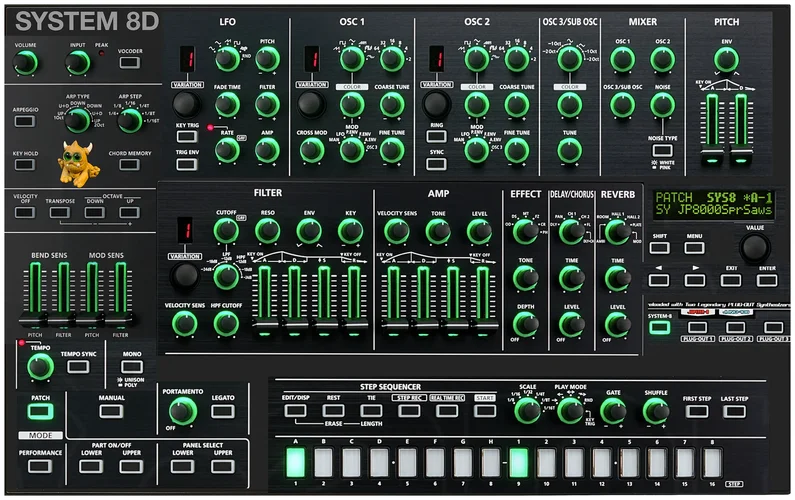795x500 pixels.
Task: Toggle the LFO Trig Env button
Action: tap(187, 164)
